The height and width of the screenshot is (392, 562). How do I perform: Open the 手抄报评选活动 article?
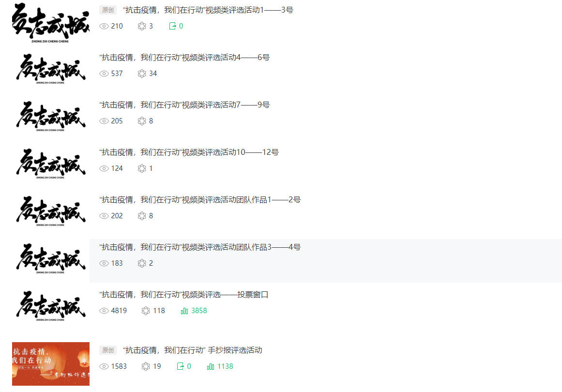click(193, 350)
